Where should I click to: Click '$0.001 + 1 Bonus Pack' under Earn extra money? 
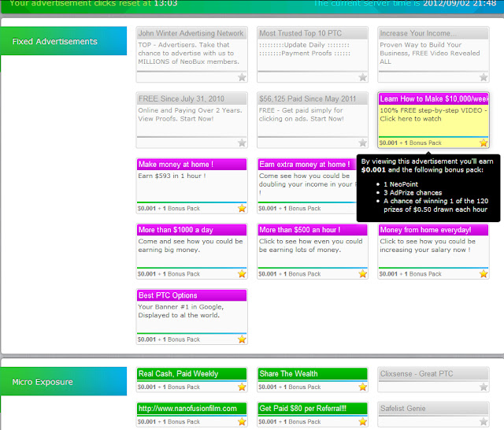tap(290, 208)
